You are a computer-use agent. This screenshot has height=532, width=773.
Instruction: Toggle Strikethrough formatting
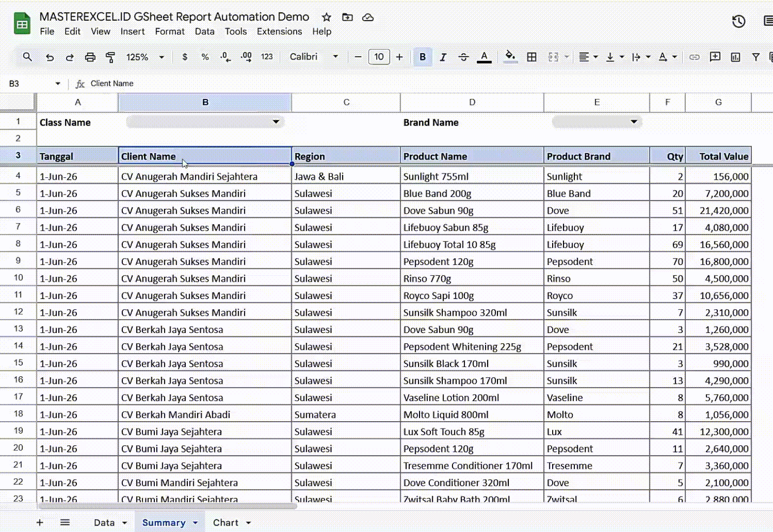463,57
